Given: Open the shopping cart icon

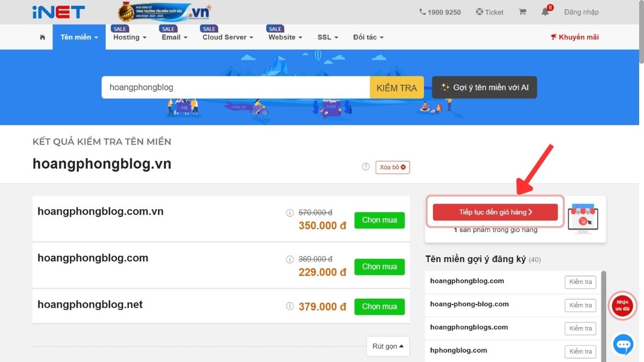Looking at the screenshot, I should point(522,11).
